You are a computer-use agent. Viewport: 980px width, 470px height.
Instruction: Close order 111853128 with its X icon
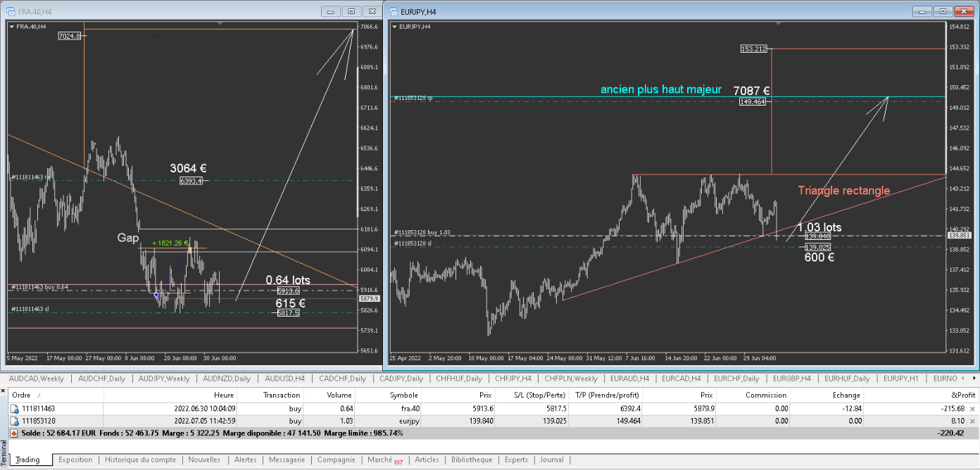972,420
